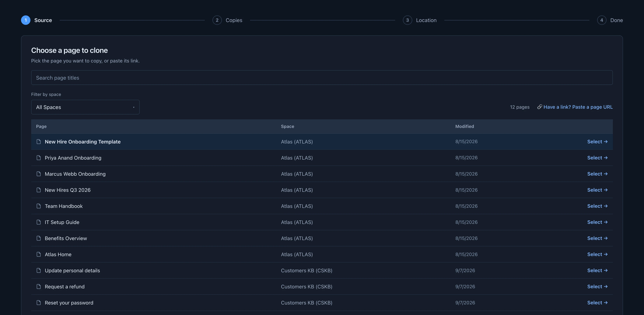644x315 pixels.
Task: Click Select for IT Setup Guide
Action: point(597,222)
